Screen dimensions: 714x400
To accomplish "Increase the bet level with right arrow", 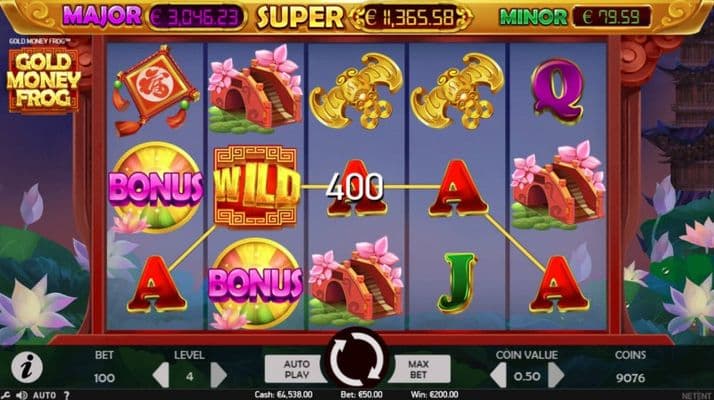I will pyautogui.click(x=218, y=375).
